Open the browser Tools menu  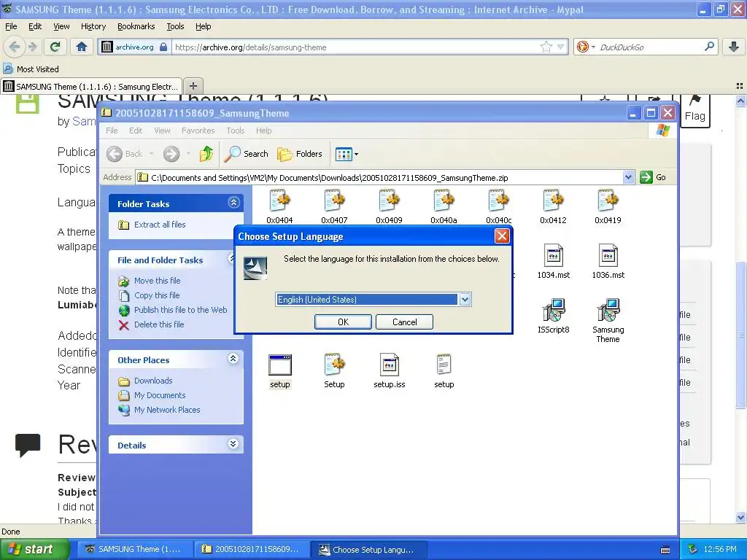click(x=175, y=27)
